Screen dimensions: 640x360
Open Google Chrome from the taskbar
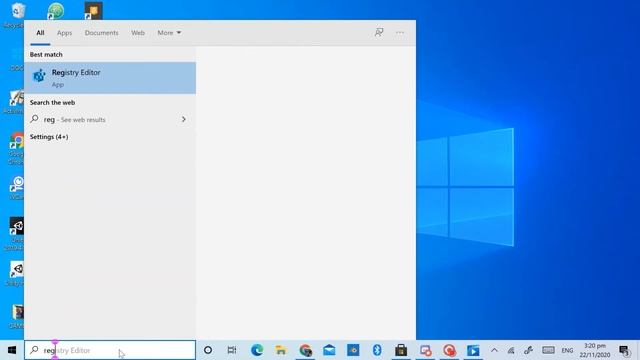tap(305, 350)
